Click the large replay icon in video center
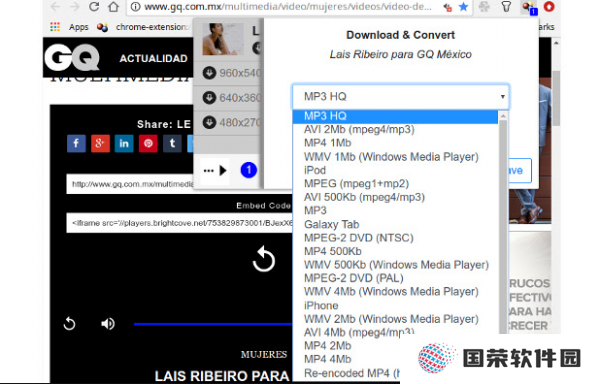Viewport: 600px width, 384px height. 264,259
